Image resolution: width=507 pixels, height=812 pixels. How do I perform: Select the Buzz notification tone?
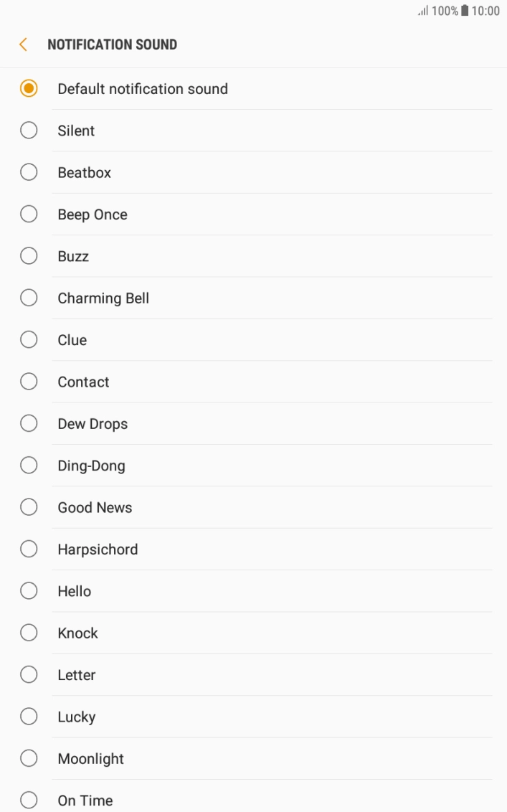pyautogui.click(x=74, y=256)
